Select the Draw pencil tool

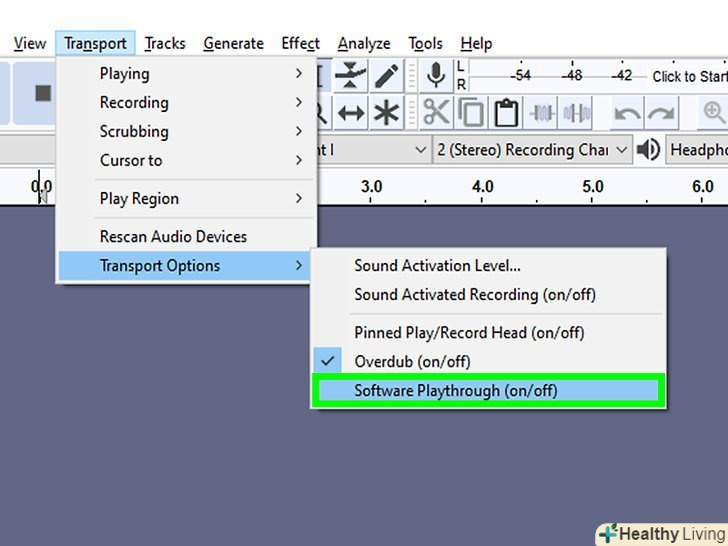coord(386,76)
